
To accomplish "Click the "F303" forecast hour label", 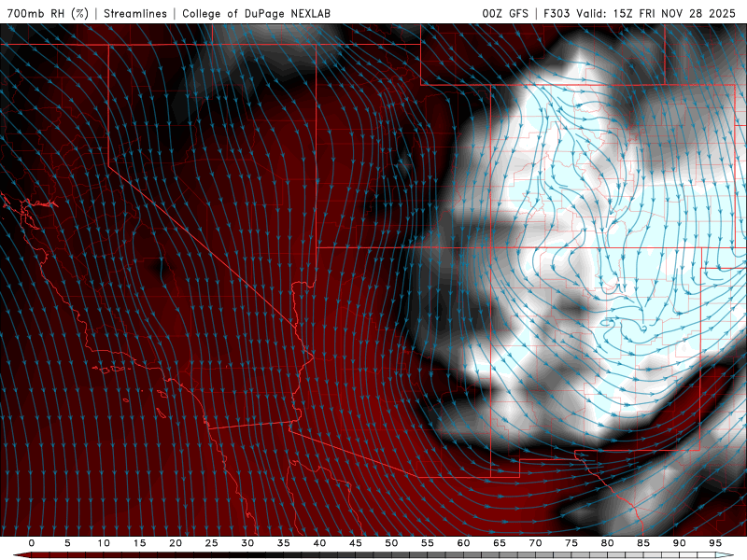I will coord(557,13).
